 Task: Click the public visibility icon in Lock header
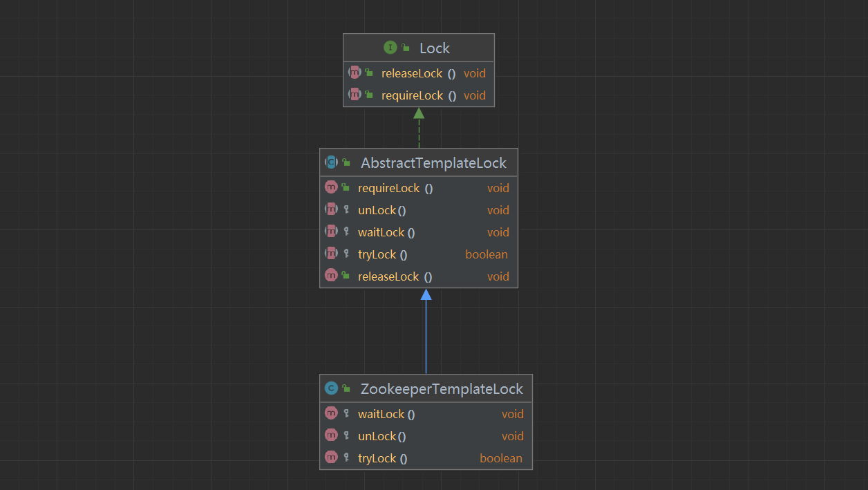(406, 48)
